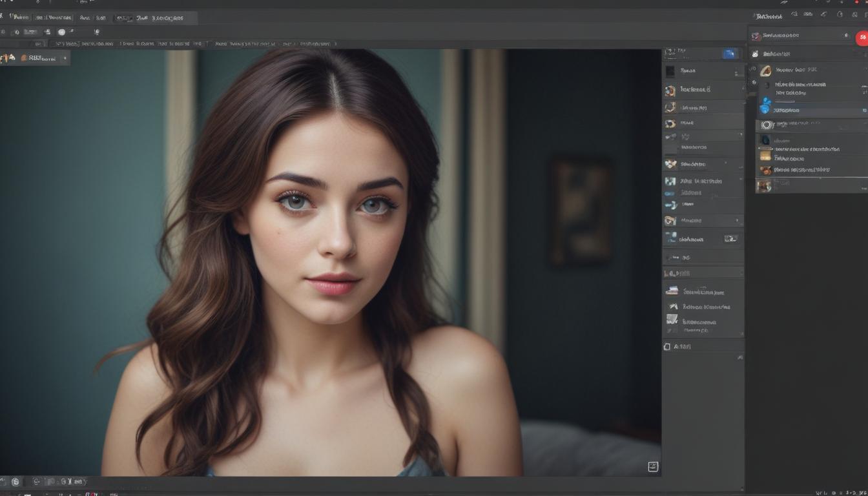
Task: Click the small red icon beside the right panel title
Action: click(x=756, y=36)
